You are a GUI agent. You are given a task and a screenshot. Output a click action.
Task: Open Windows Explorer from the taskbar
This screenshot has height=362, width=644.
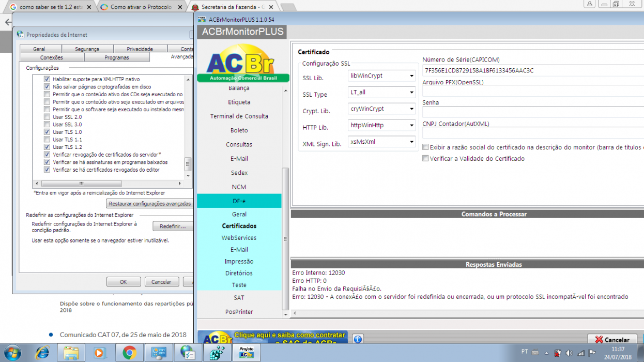[71, 353]
